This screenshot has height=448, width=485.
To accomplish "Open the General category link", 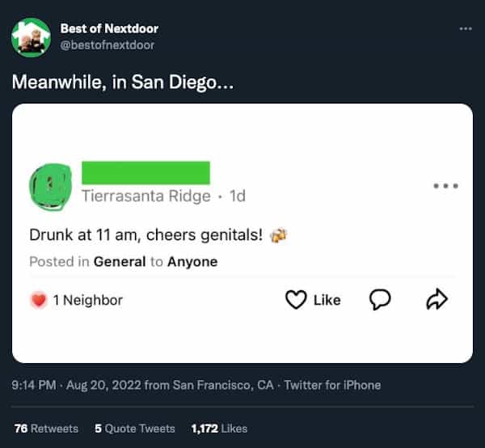I will (x=120, y=261).
